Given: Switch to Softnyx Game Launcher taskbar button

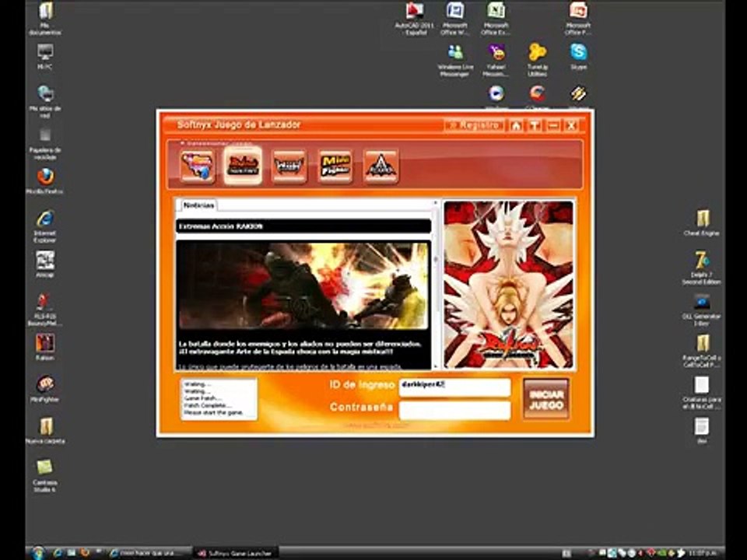Looking at the screenshot, I should click(x=235, y=553).
